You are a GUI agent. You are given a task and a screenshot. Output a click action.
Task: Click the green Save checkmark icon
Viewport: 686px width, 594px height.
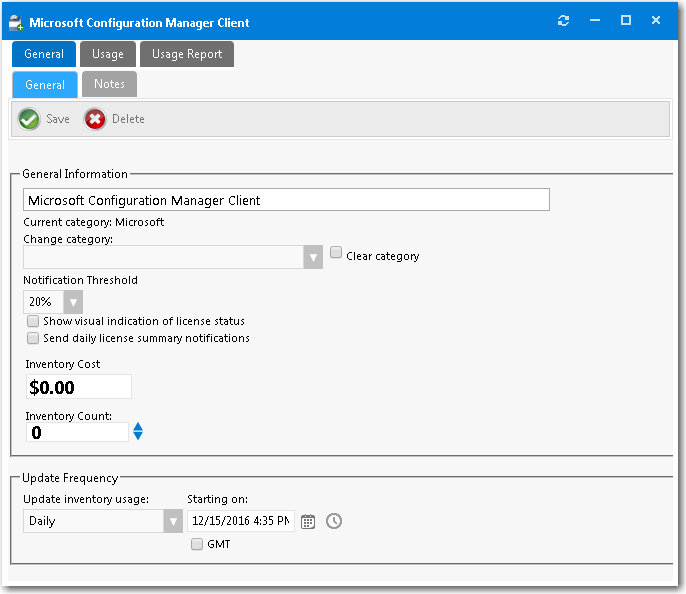point(29,119)
